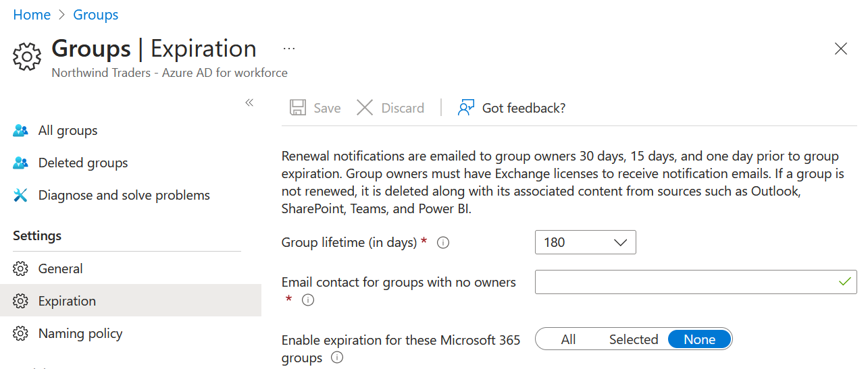
Task: Click info icon for Email contact field
Action: [308, 300]
